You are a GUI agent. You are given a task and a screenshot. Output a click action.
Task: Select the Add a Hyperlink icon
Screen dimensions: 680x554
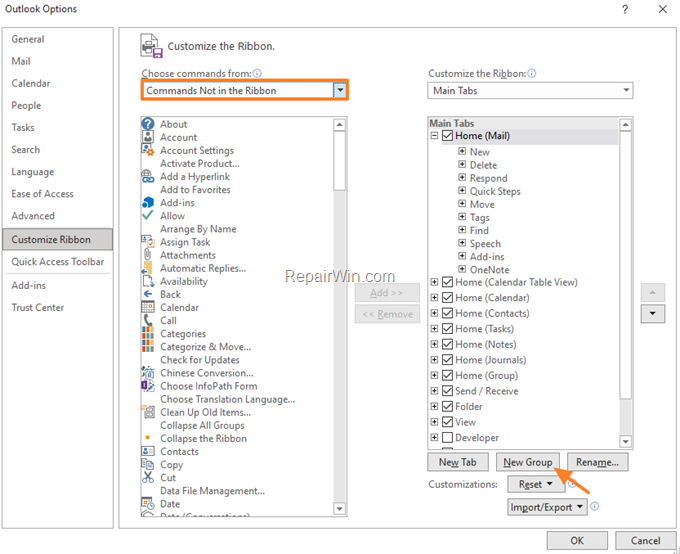click(148, 177)
